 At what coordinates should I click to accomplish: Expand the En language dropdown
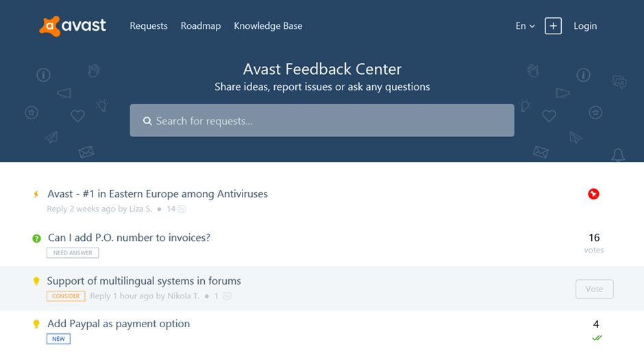[x=525, y=26]
